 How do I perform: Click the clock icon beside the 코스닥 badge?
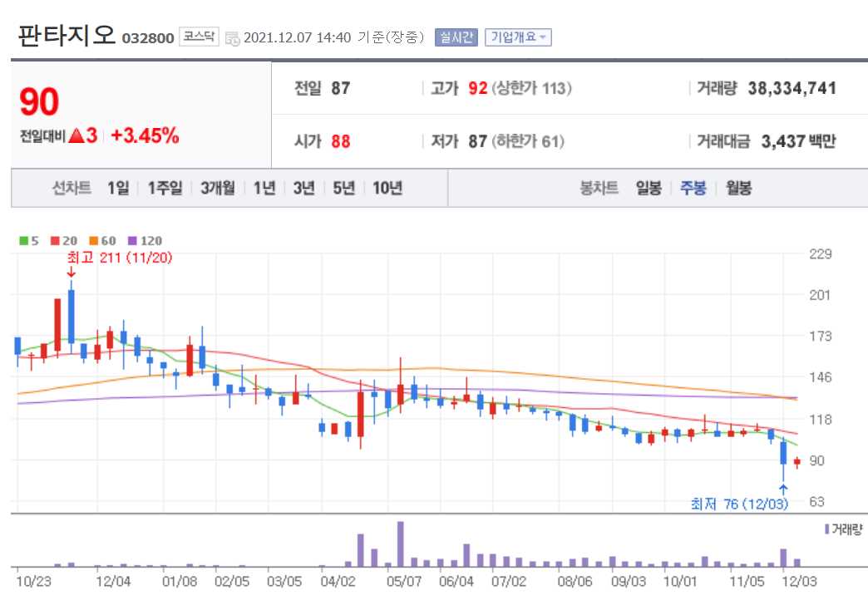tap(233, 37)
